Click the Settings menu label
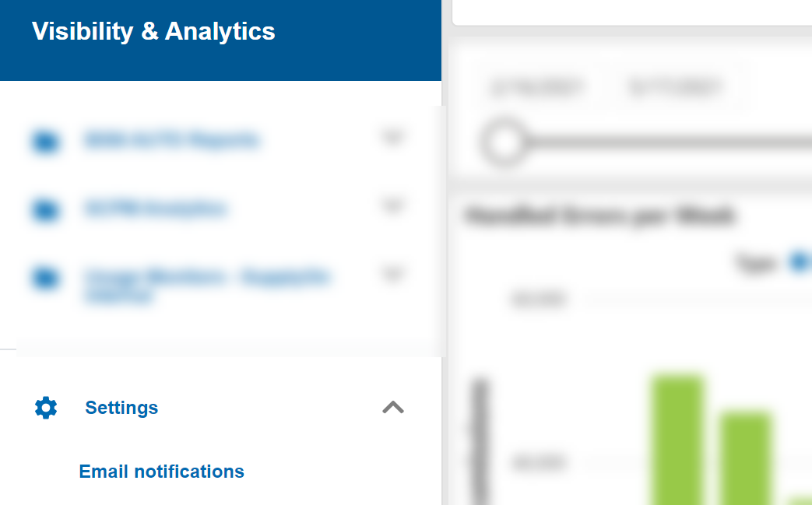This screenshot has height=505, width=812. pyautogui.click(x=121, y=408)
